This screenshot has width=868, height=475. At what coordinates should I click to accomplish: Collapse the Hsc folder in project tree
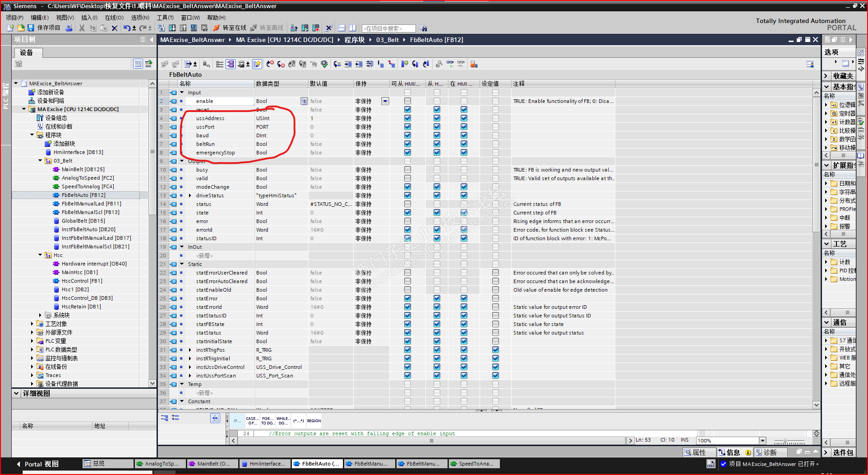[40, 255]
